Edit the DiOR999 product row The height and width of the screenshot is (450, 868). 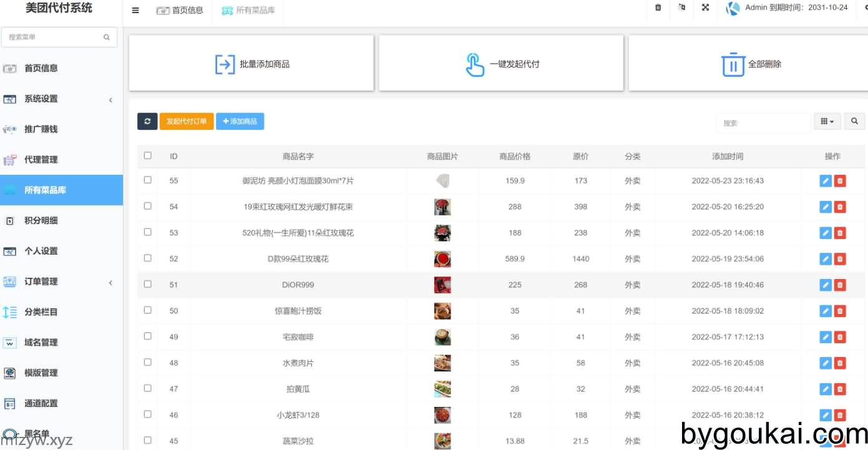825,285
